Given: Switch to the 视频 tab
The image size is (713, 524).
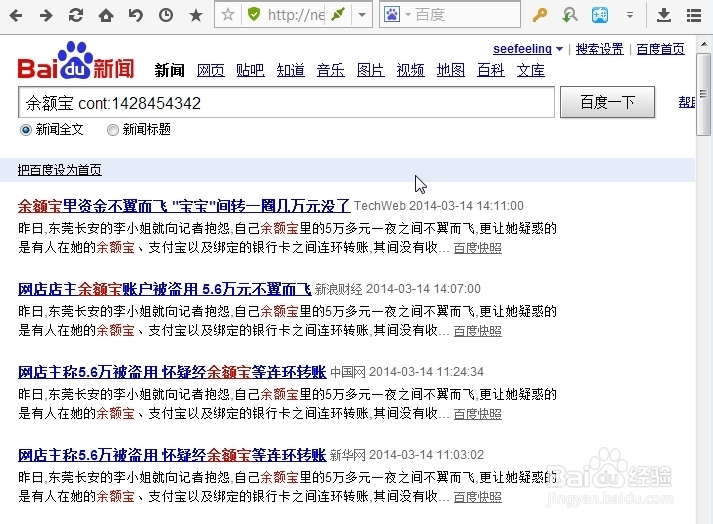Looking at the screenshot, I should (411, 71).
